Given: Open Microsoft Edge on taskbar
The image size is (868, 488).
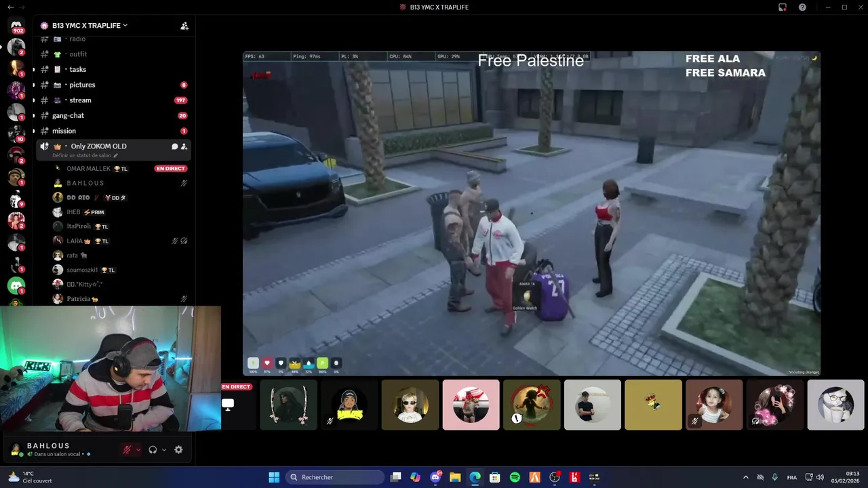Looking at the screenshot, I should pyautogui.click(x=475, y=477).
